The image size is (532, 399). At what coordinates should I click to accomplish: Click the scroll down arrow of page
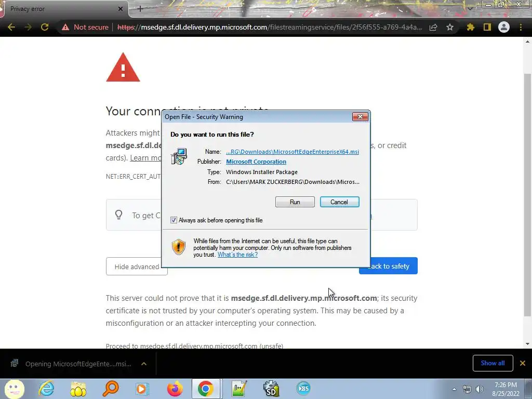coord(527,344)
